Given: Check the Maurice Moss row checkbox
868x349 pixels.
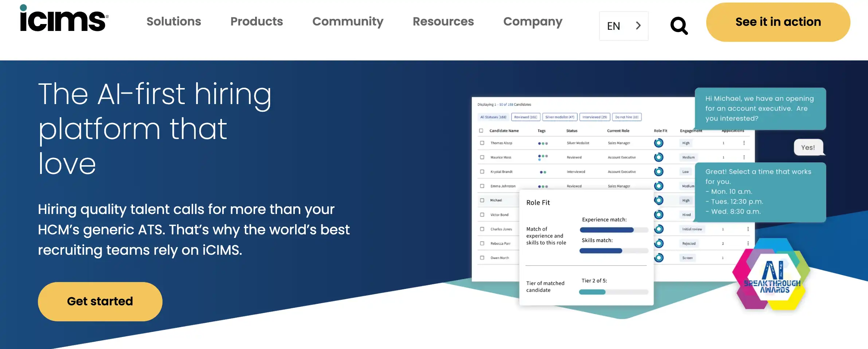Looking at the screenshot, I should tap(482, 157).
